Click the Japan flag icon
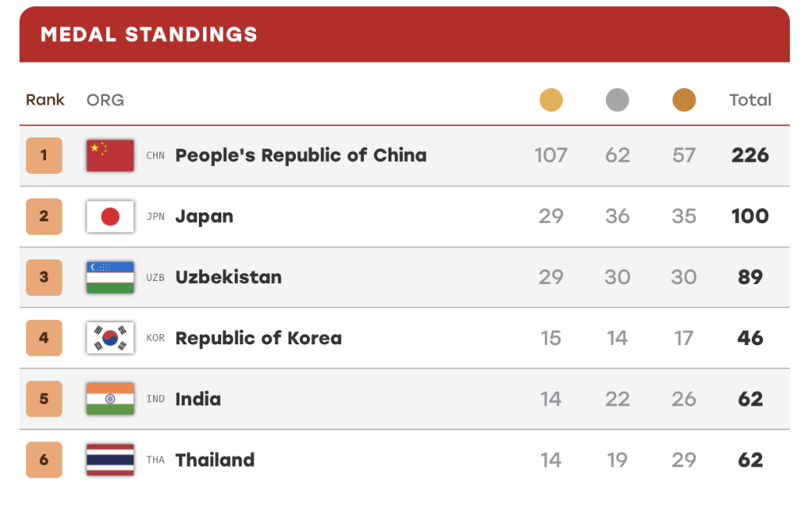The image size is (812, 515). coord(109,216)
